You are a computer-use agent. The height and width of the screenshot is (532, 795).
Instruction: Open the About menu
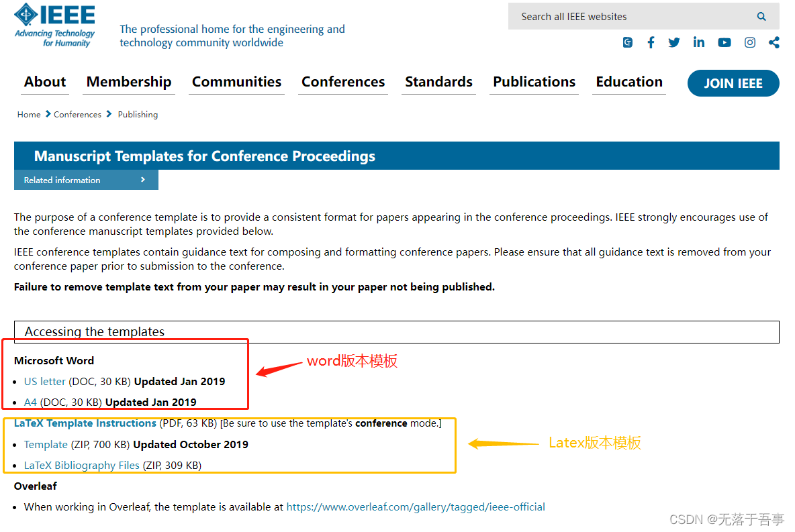point(44,82)
